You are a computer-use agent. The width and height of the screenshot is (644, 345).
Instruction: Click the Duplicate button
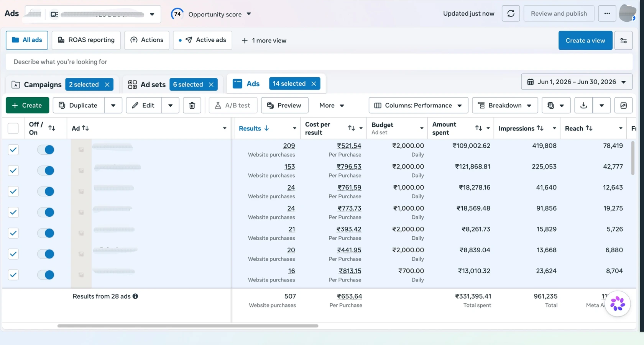[x=79, y=105]
